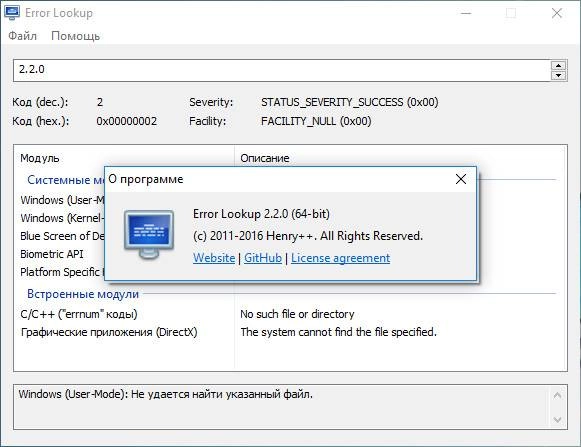This screenshot has height=447, width=581.
Task: Click the copyright line '(c) 2011-2016 Henry++'
Action: click(308, 236)
